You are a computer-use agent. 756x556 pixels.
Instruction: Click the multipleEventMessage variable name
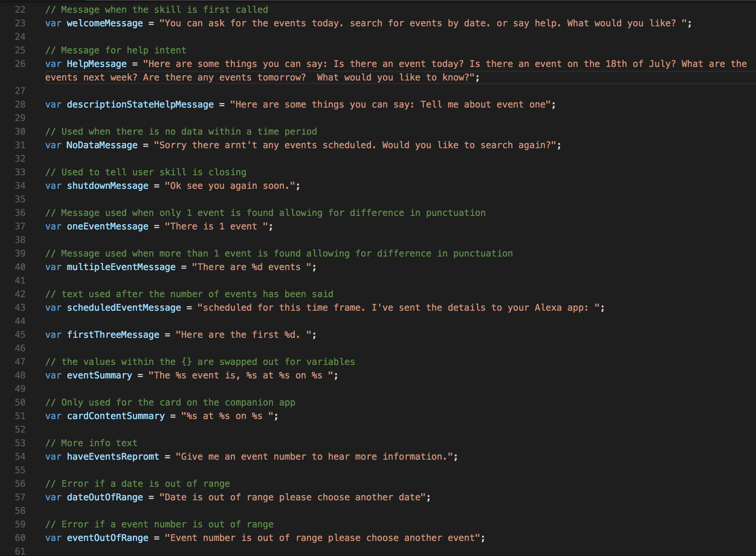[x=121, y=267]
